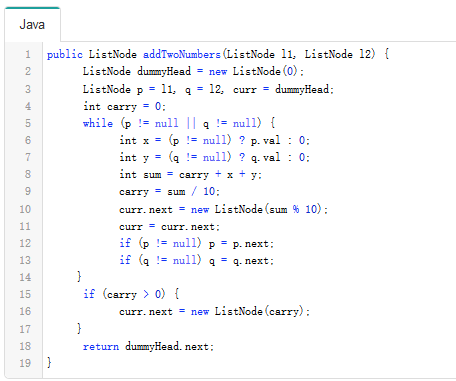This screenshot has height=381, width=456.
Task: Click line number 1 in the gutter
Action: (x=28, y=54)
